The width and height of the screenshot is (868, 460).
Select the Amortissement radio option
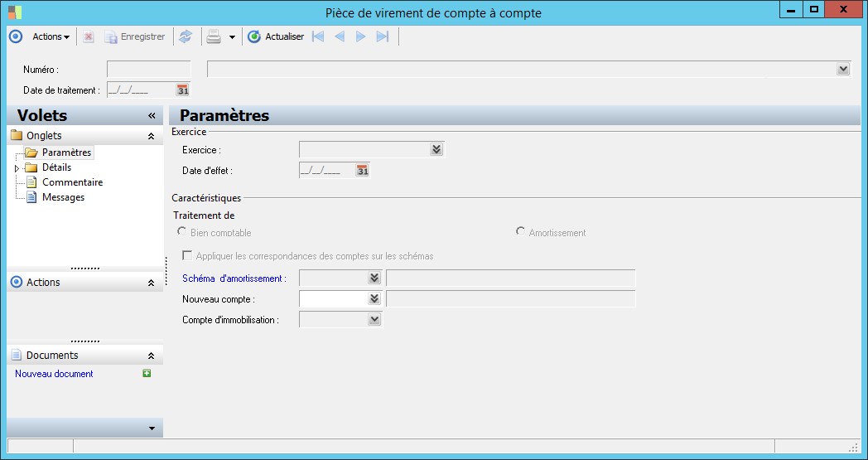[x=520, y=231]
